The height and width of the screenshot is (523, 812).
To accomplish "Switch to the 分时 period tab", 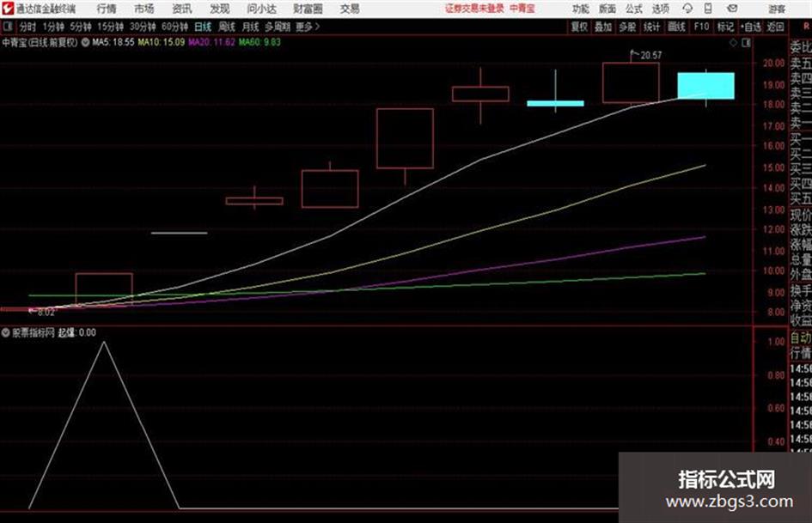I will tap(27, 27).
